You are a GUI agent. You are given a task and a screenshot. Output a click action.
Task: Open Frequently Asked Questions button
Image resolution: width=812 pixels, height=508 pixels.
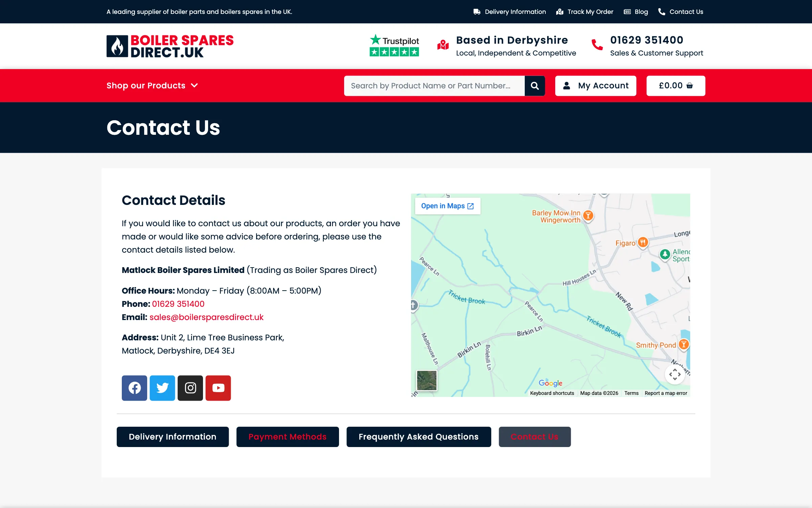419,437
